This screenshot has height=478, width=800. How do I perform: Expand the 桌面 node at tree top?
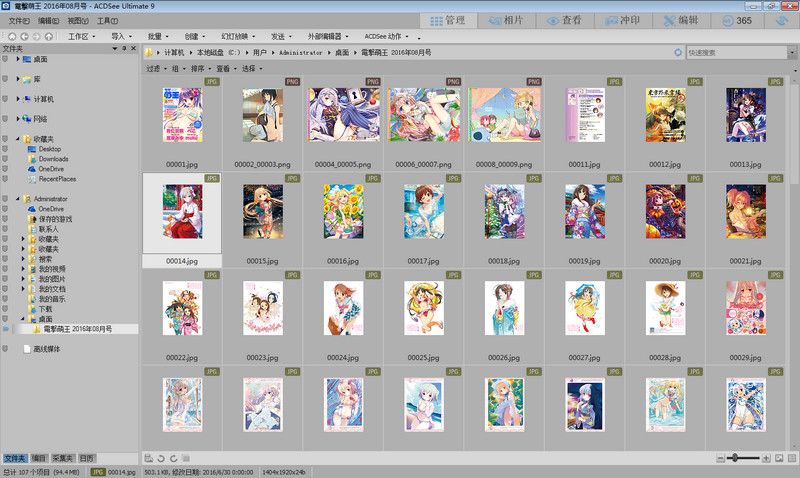click(x=18, y=59)
